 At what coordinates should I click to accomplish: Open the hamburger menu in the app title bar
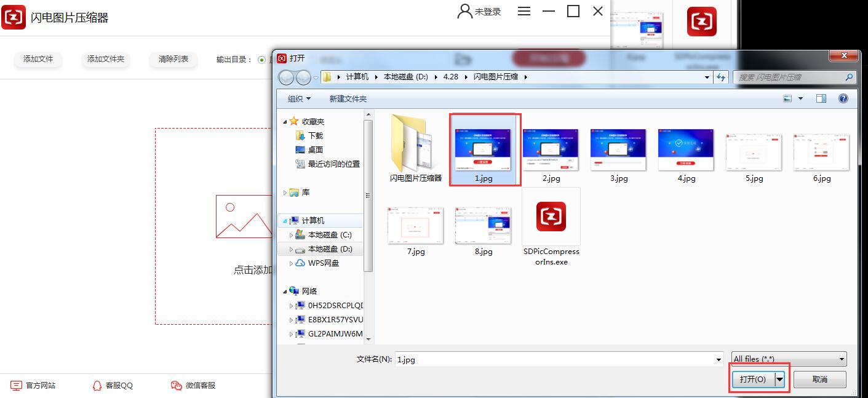pos(524,11)
